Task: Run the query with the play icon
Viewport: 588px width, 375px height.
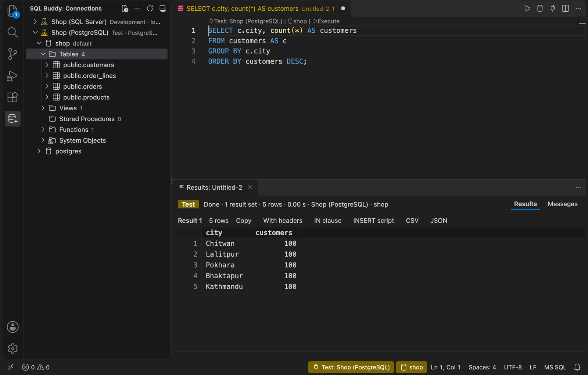Action: (527, 8)
